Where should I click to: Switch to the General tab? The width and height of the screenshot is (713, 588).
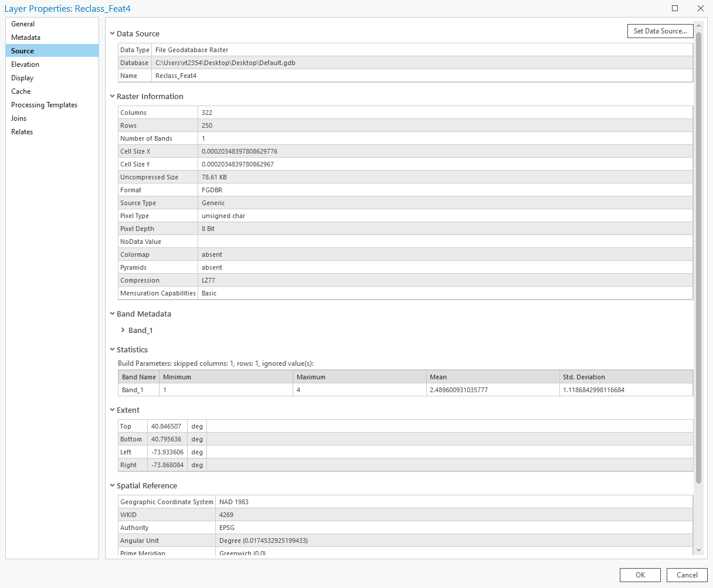pyautogui.click(x=22, y=23)
